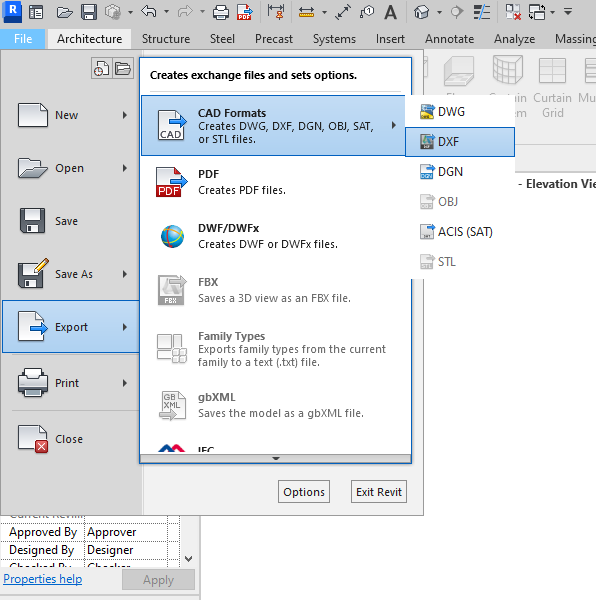This screenshot has width=596, height=600.
Task: Choose OBJ from CAD Formats submenu
Action: pyautogui.click(x=460, y=202)
